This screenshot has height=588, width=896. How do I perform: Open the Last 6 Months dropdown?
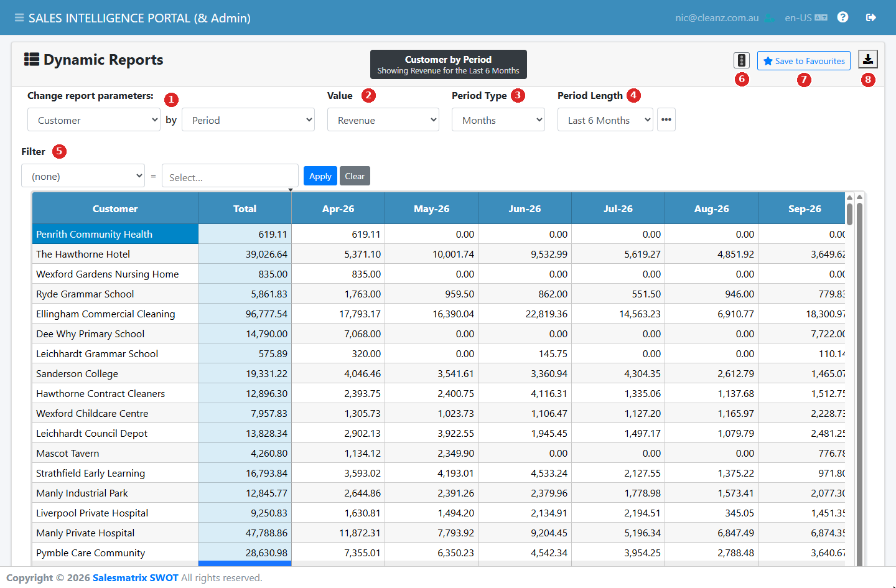[605, 119]
